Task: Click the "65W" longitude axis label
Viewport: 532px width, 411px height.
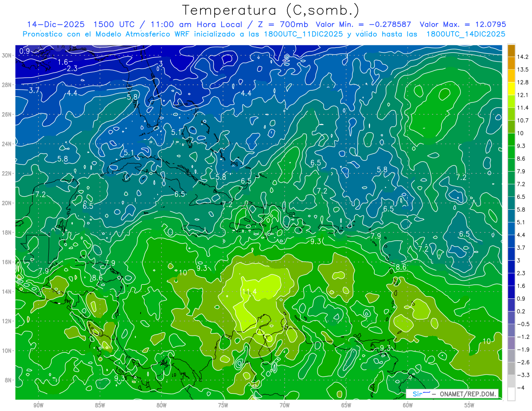Action: (346, 406)
